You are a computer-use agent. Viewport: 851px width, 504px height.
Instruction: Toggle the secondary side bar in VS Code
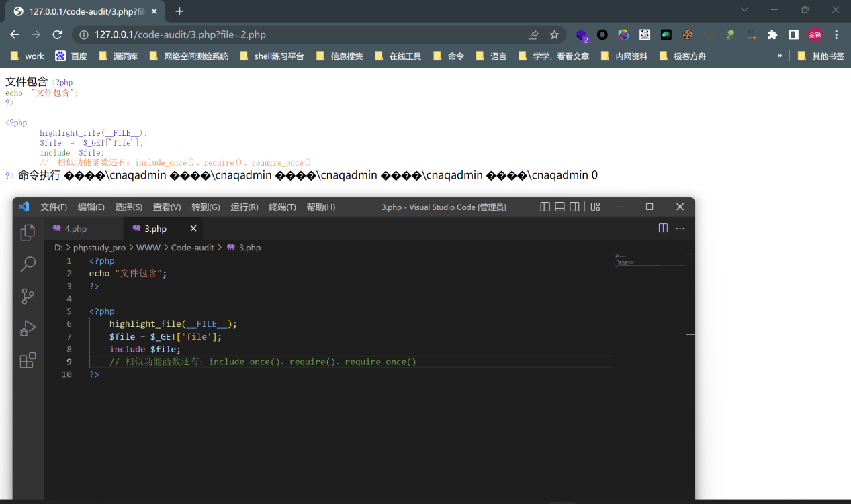(574, 207)
